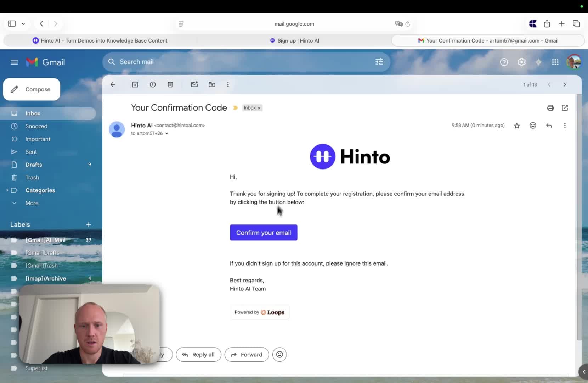Show search options filter icon

[x=379, y=62]
